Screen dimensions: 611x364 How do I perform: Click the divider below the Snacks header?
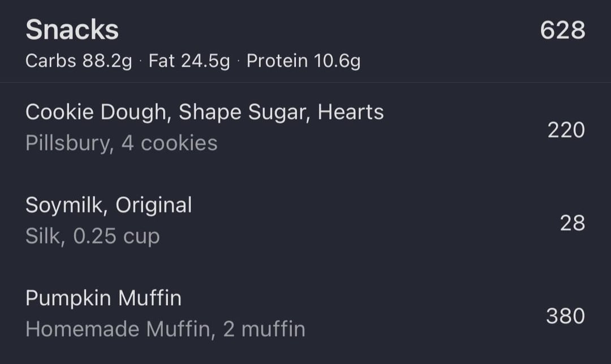305,83
